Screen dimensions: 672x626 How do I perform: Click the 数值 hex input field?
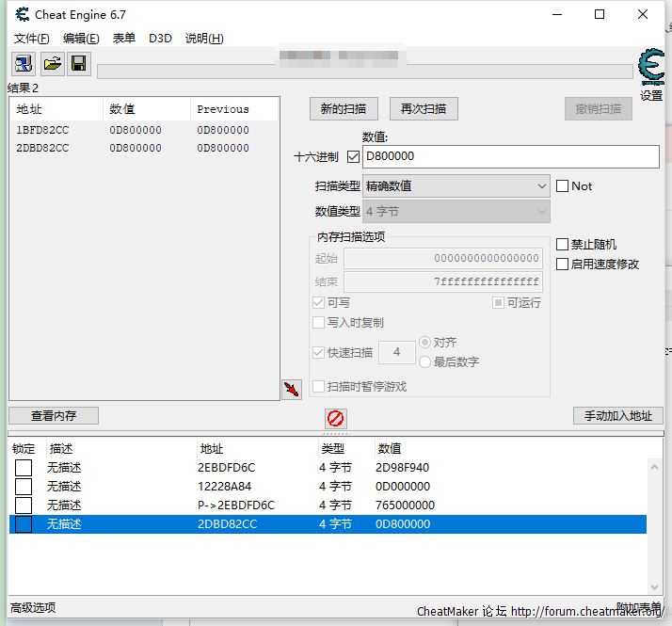[510, 156]
